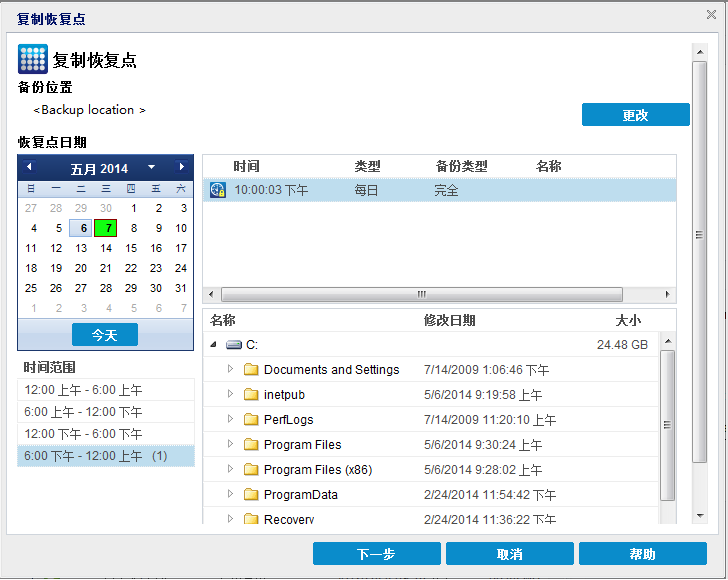Click the C: drive icon
728x580 pixels.
point(234,345)
